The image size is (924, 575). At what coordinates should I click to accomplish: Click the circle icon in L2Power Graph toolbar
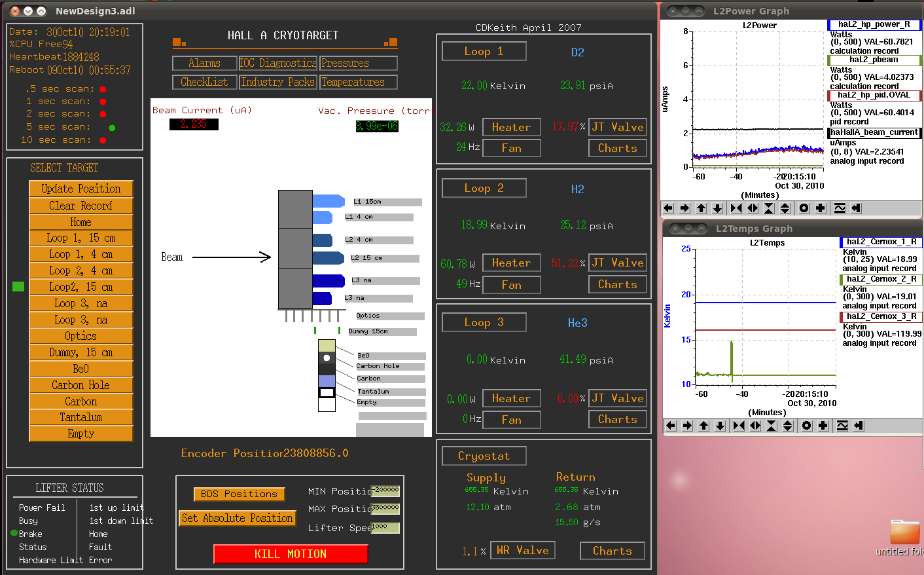tap(804, 208)
